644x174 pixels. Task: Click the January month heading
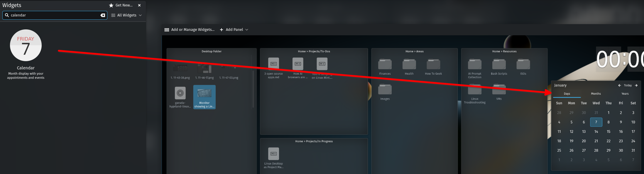pyautogui.click(x=560, y=86)
